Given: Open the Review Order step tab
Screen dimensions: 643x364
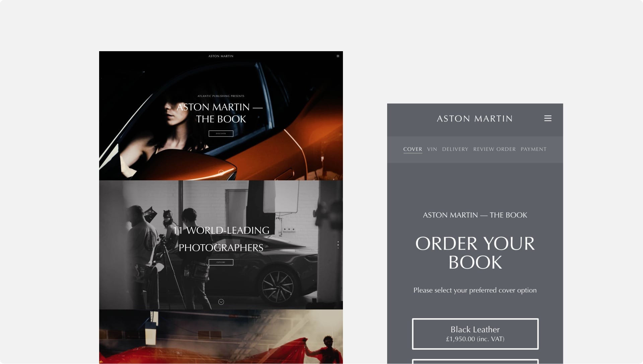Looking at the screenshot, I should click(494, 149).
